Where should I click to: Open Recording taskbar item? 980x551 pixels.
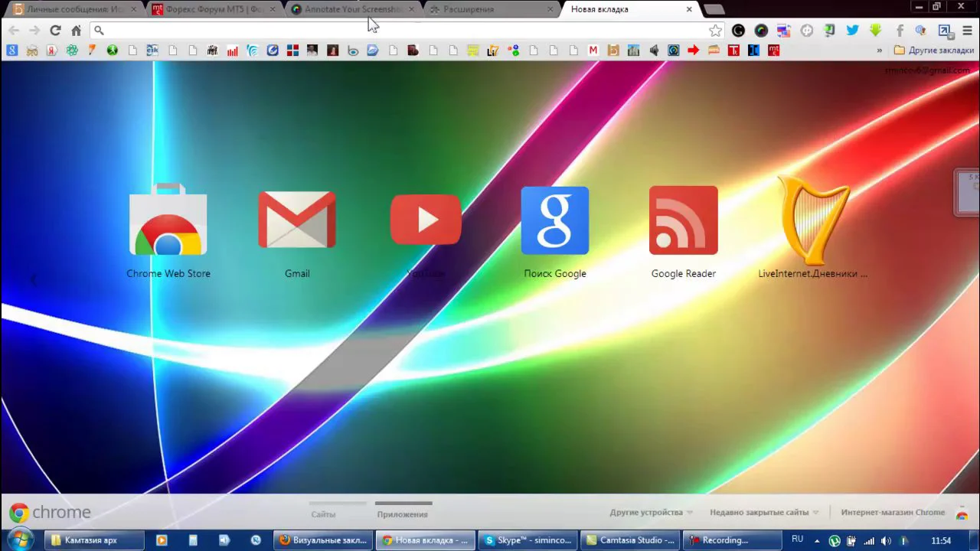(732, 540)
